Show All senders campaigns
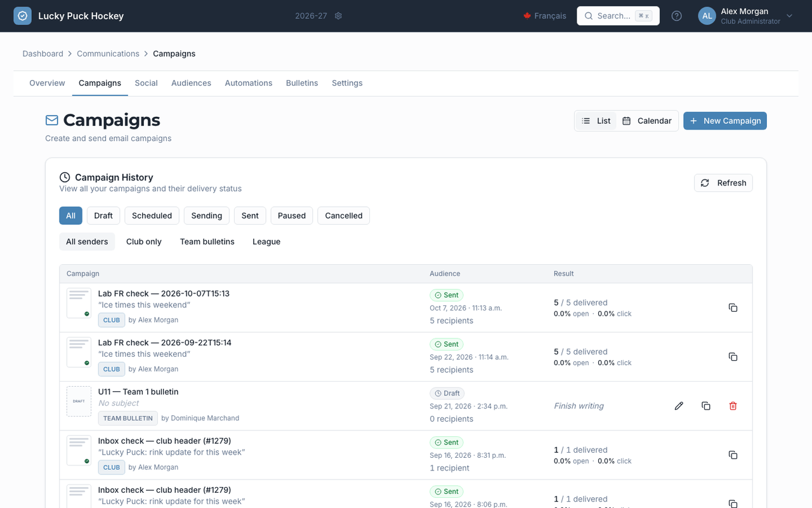 (87, 241)
